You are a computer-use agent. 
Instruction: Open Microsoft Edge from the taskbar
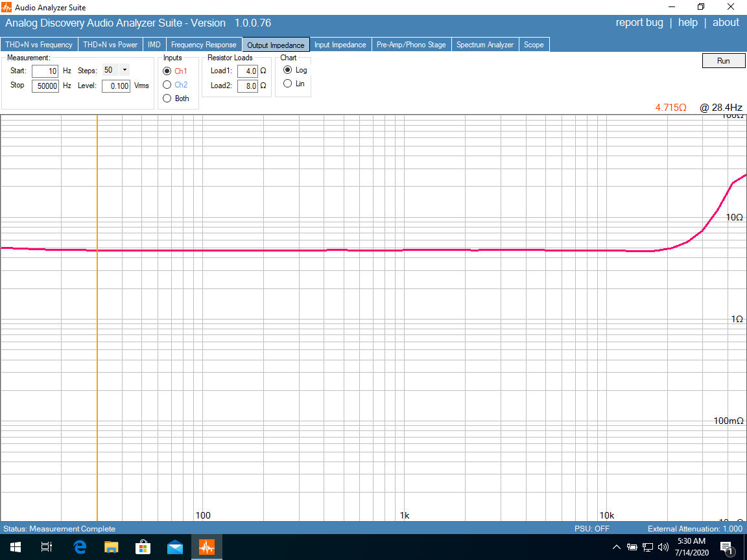80,547
